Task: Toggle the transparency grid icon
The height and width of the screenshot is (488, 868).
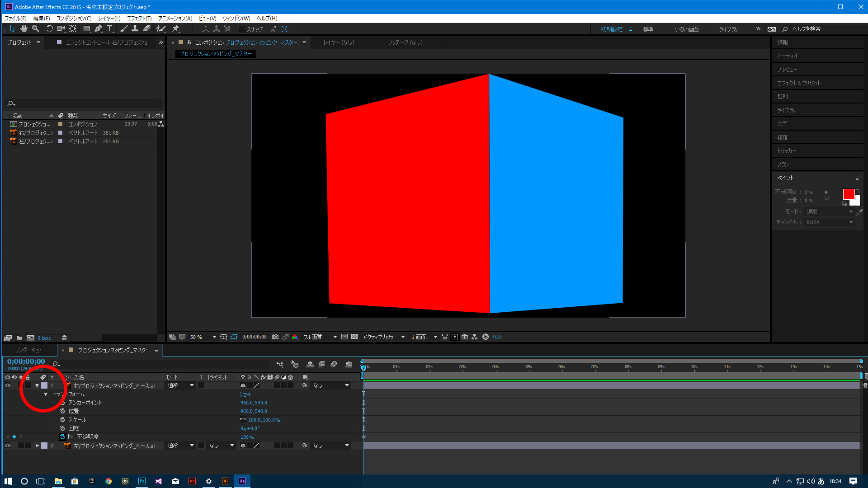Action: 354,337
